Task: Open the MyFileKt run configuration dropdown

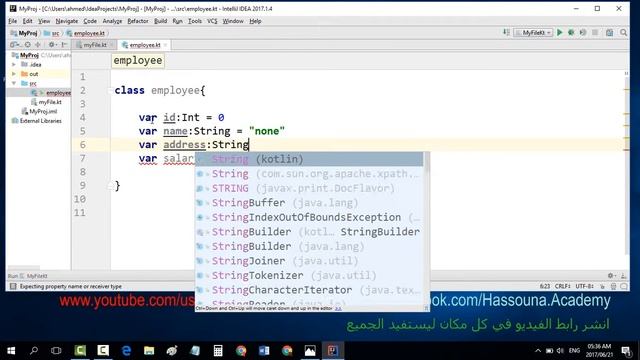Action: 533,33
